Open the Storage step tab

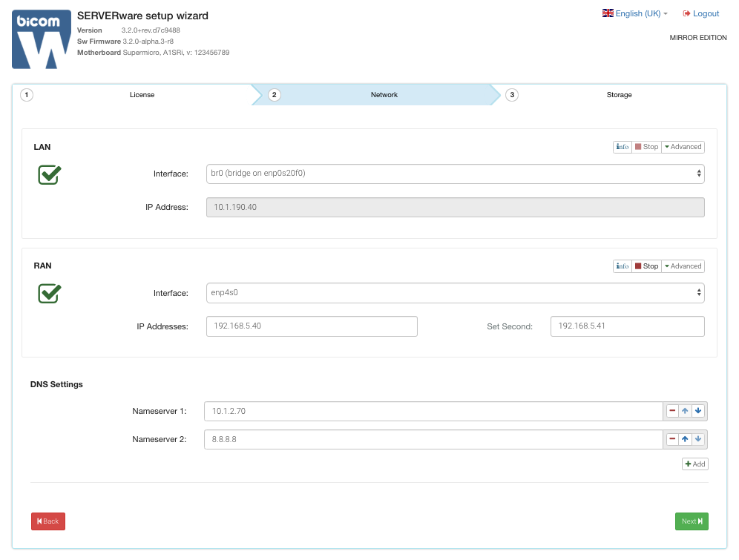pos(619,95)
